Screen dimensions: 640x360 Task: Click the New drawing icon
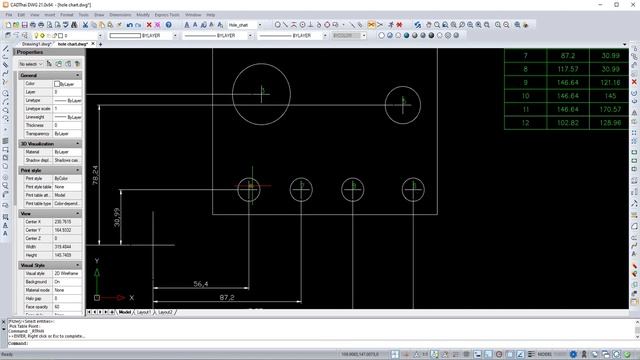(x=8, y=25)
